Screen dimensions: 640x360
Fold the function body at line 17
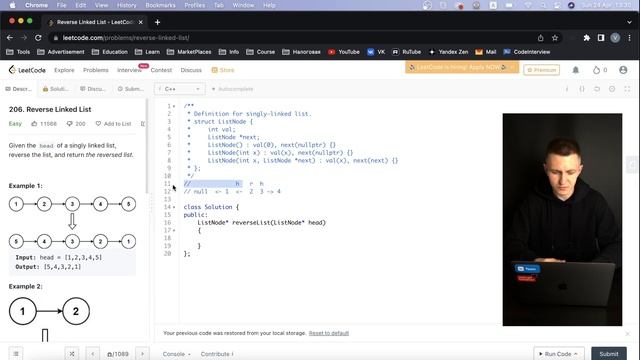tap(174, 231)
